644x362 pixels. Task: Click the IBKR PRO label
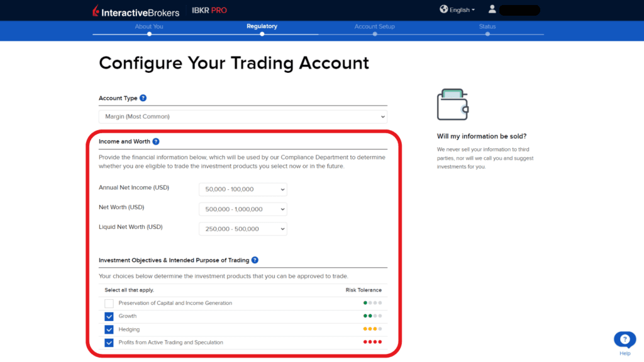pos(209,10)
